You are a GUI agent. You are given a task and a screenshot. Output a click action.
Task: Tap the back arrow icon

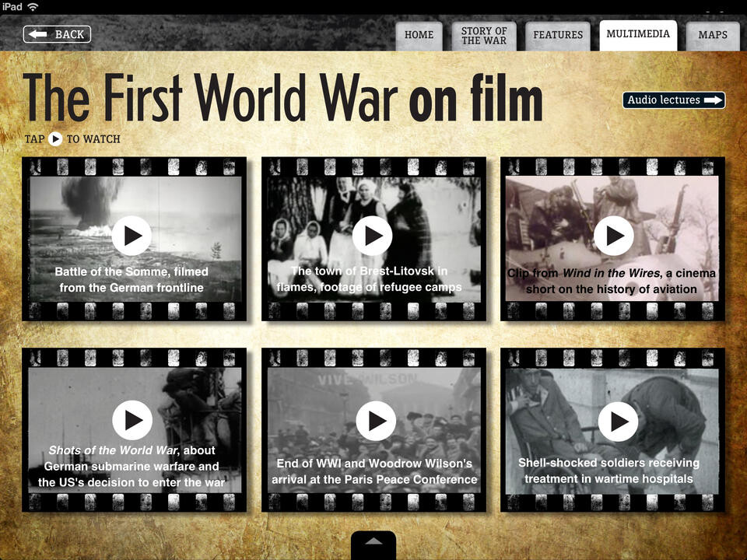[37, 33]
